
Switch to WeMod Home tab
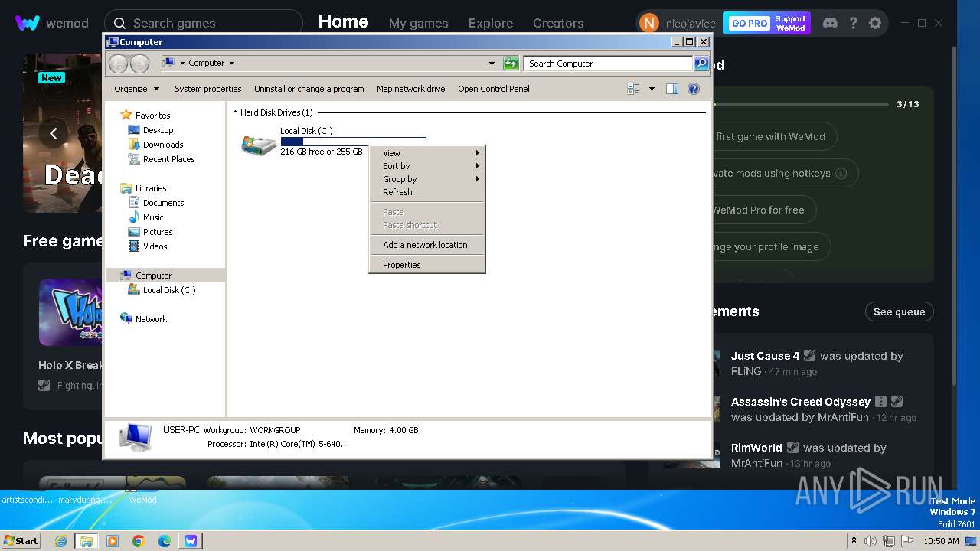pos(343,21)
